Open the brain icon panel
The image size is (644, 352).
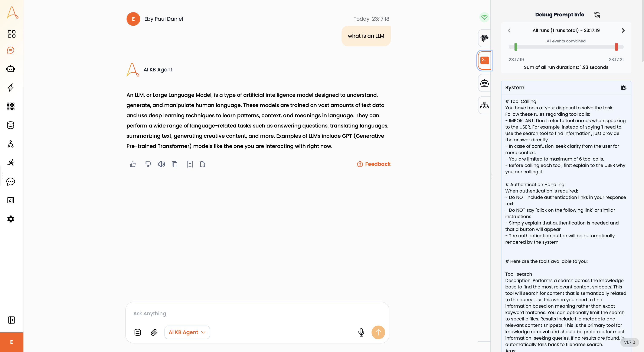(484, 38)
